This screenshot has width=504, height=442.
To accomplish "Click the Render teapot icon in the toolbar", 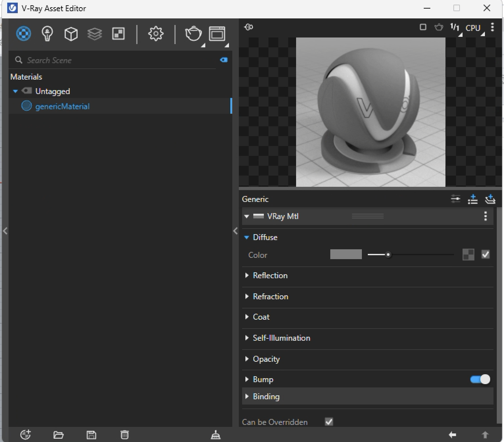I will pyautogui.click(x=193, y=34).
